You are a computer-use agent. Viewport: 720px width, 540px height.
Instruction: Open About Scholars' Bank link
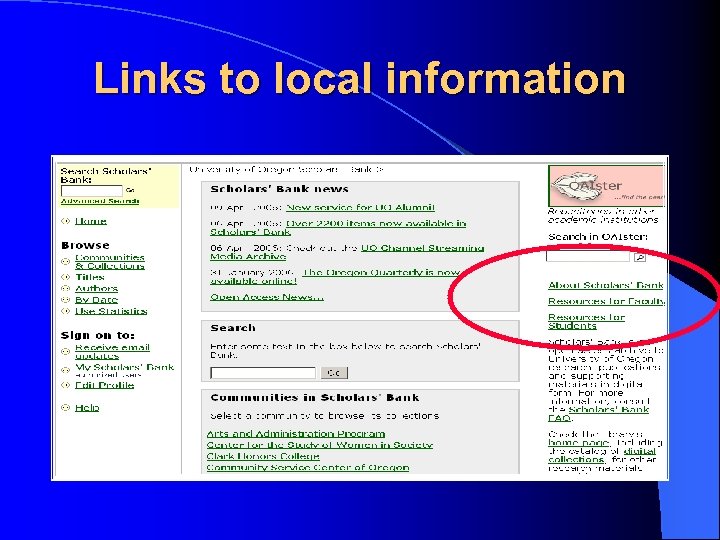point(606,286)
